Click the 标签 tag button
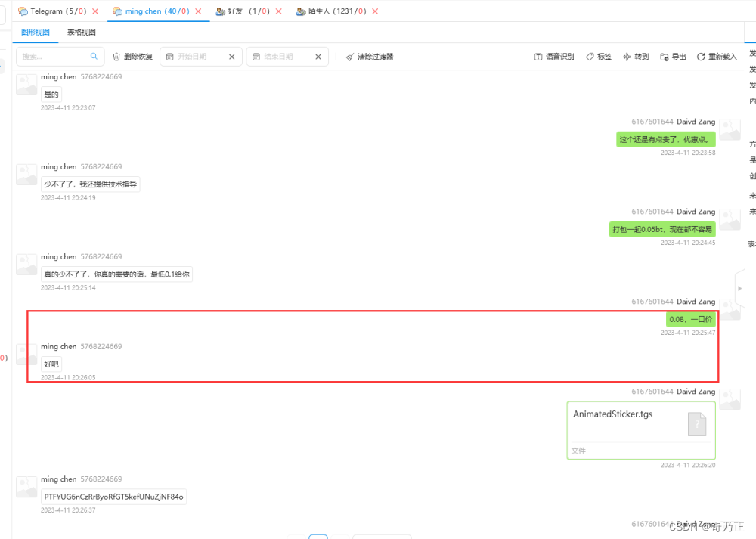The width and height of the screenshot is (756, 539). pyautogui.click(x=599, y=57)
